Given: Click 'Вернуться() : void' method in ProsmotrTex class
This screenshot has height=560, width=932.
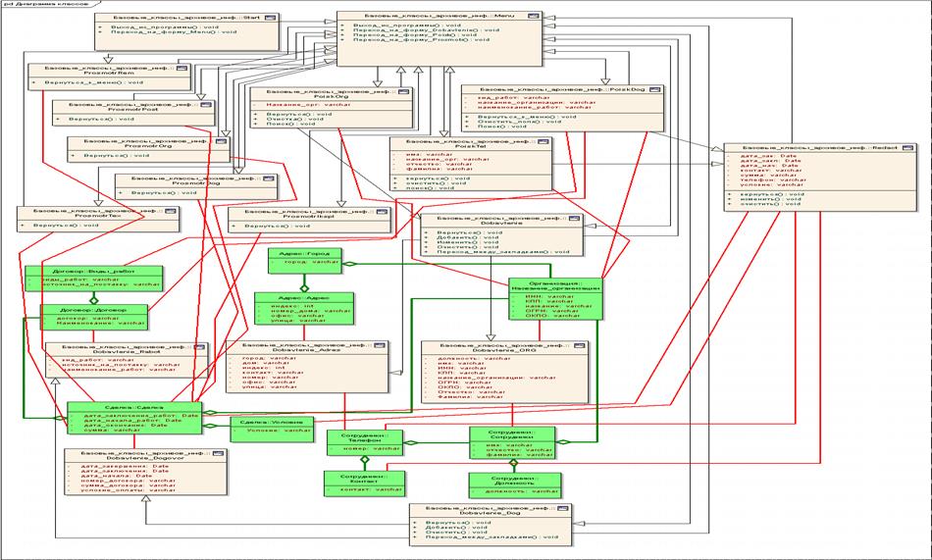Looking at the screenshot, I should (x=66, y=226).
